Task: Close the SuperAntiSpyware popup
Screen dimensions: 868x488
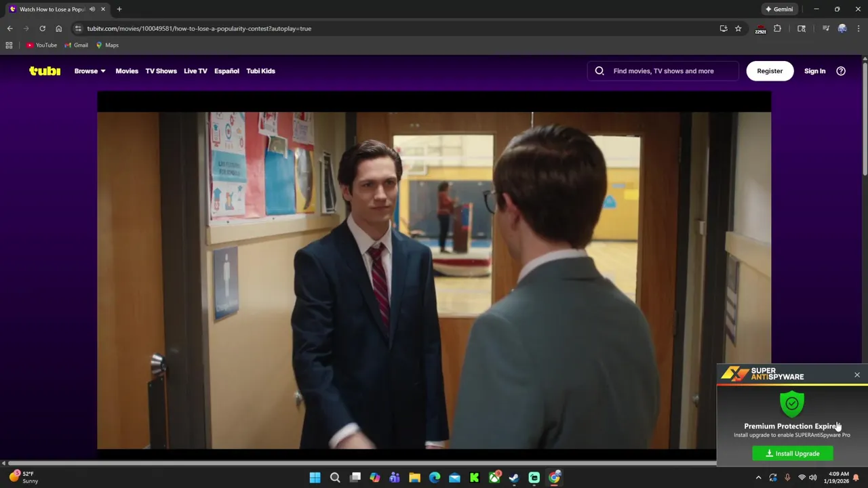Action: click(x=857, y=375)
